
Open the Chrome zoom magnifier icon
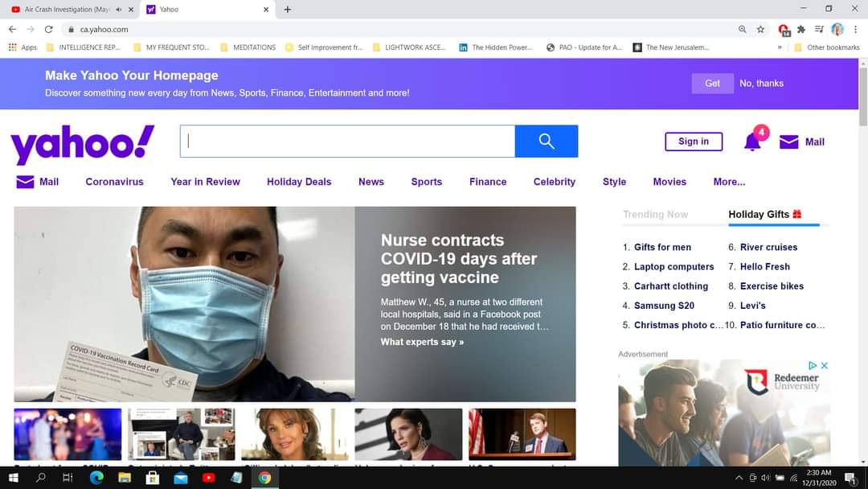743,29
